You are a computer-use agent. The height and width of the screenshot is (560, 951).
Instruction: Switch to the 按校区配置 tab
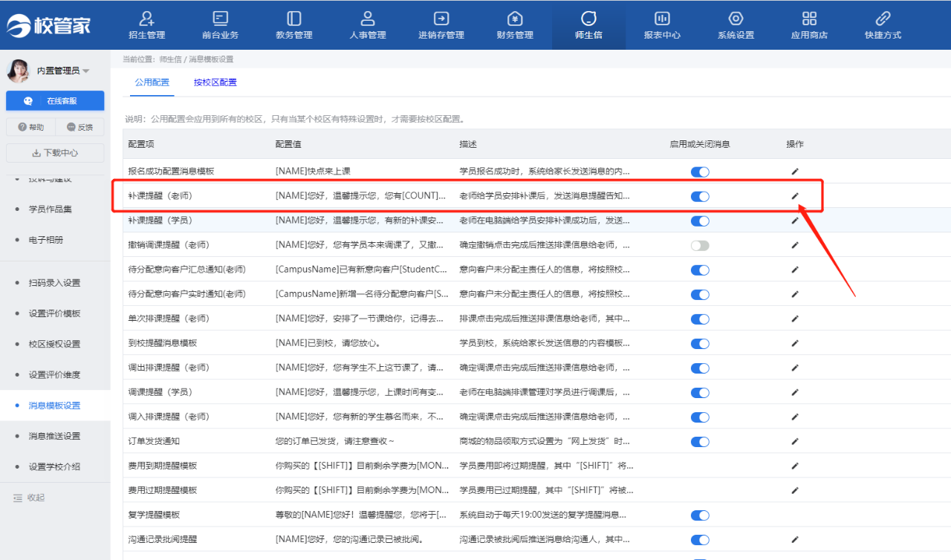pyautogui.click(x=215, y=82)
